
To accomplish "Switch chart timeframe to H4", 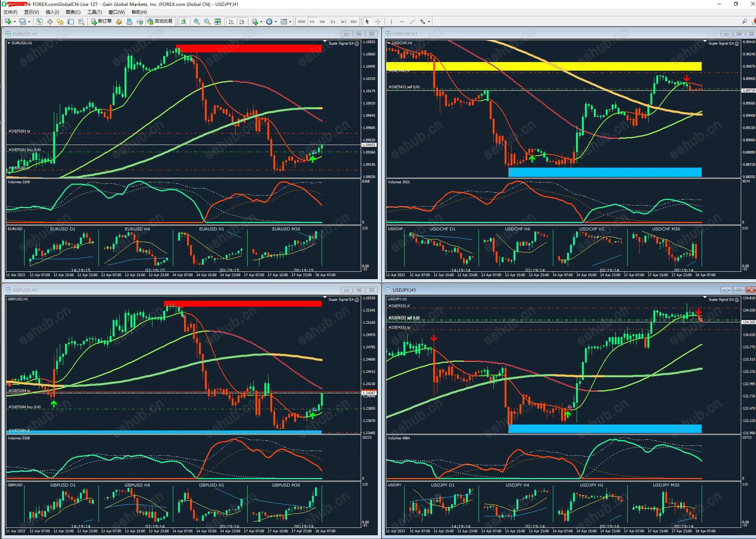I will (x=322, y=22).
